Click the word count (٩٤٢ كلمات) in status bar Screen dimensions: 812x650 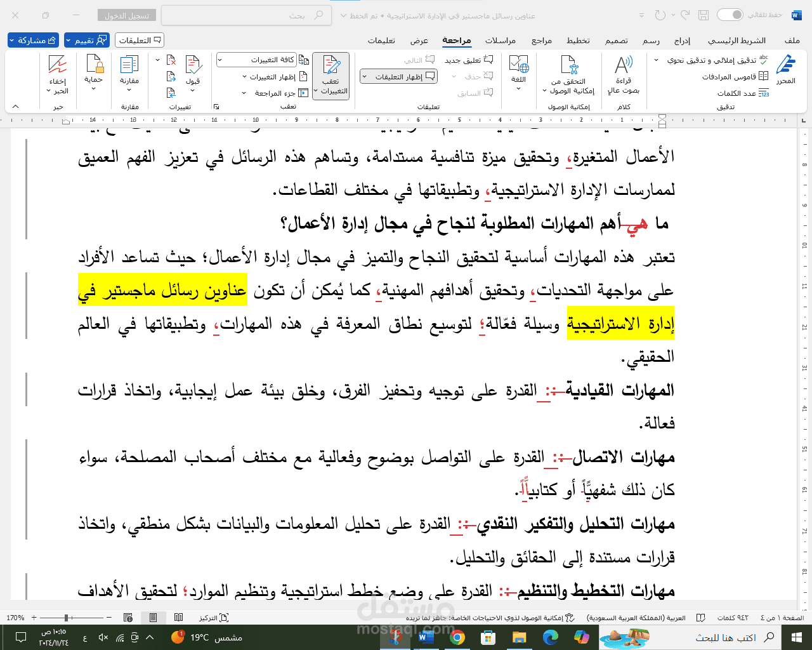733,618
